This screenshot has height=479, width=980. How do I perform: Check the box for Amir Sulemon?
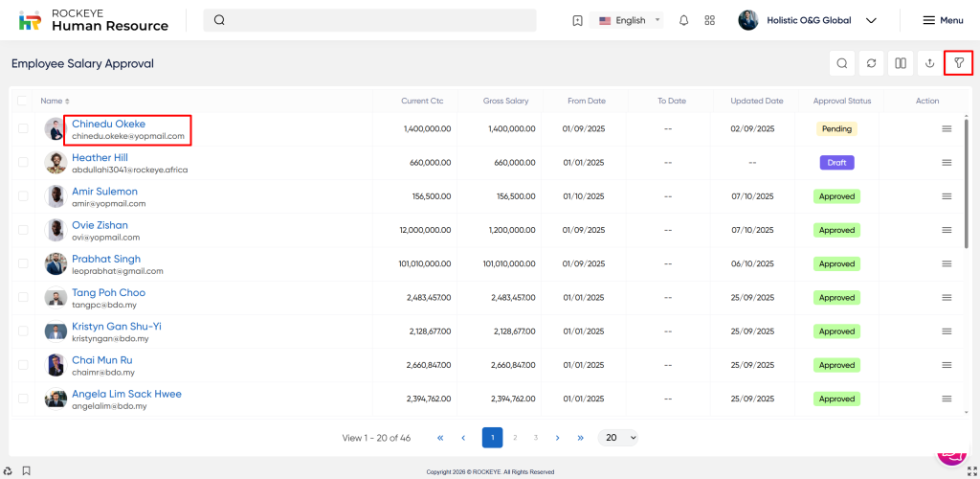pos(23,196)
